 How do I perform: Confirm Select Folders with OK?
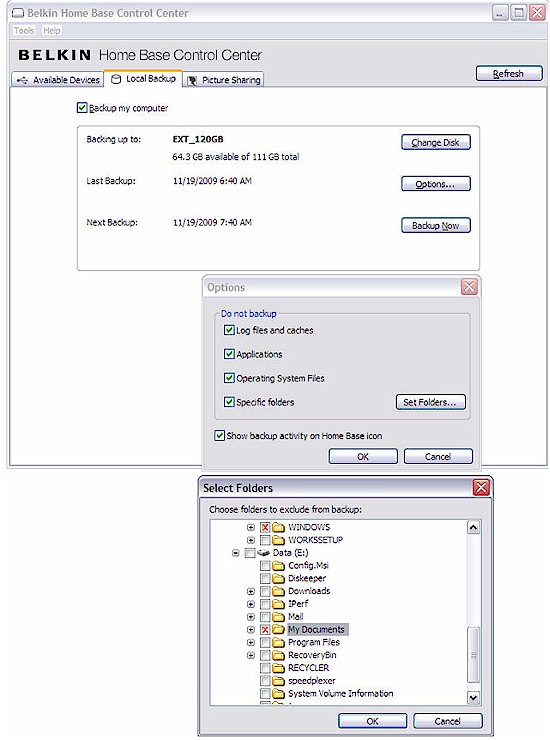coord(372,721)
